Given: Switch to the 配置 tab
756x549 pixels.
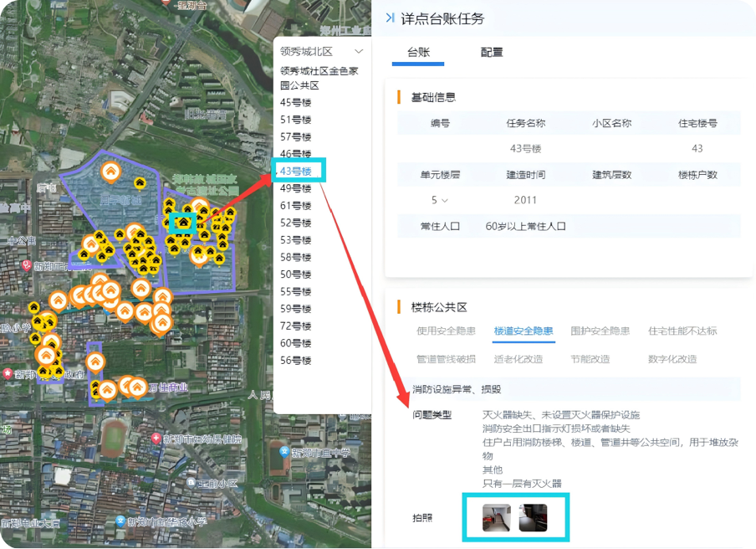Looking at the screenshot, I should click(x=492, y=52).
